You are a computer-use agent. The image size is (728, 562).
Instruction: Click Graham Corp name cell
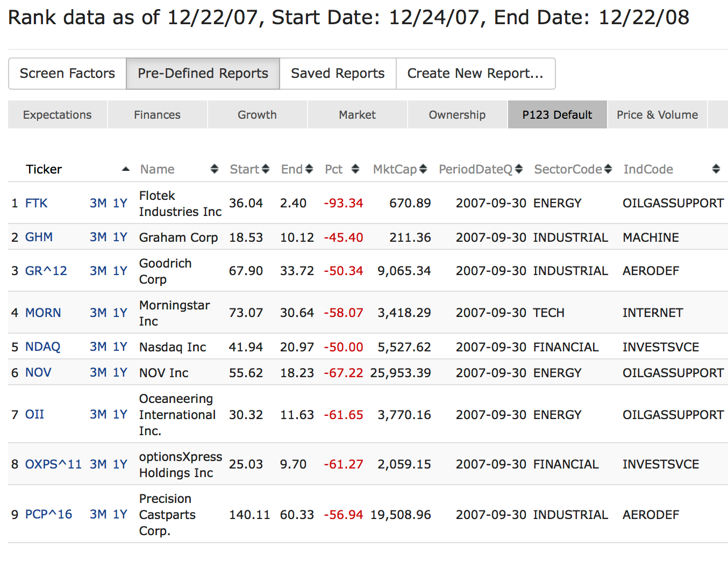pyautogui.click(x=179, y=237)
